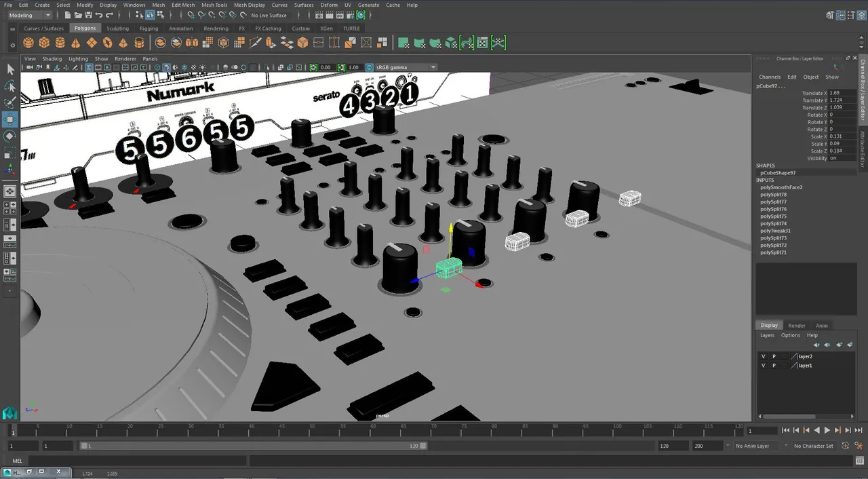868x479 pixels.
Task: Click the Save Scene disk icon
Action: [x=89, y=15]
